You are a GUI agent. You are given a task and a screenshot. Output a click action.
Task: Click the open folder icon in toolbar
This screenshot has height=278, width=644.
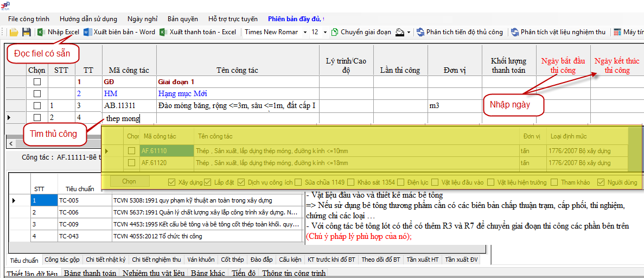(14, 32)
